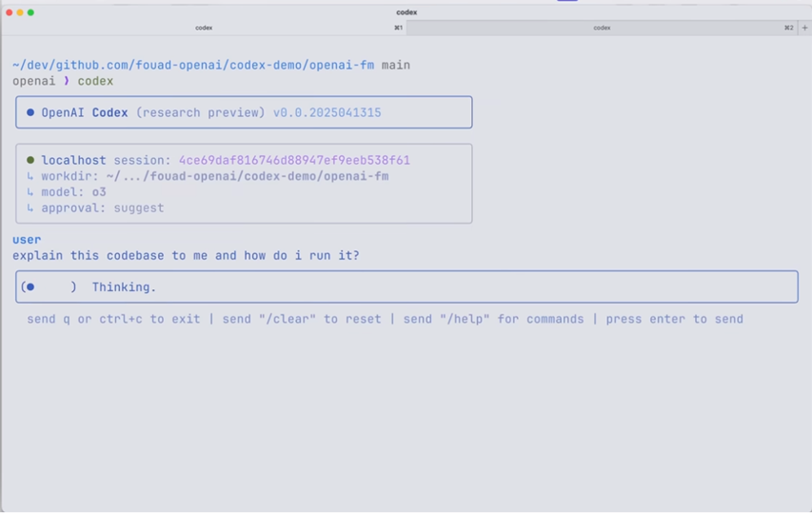This screenshot has width=812, height=513.
Task: Click the blue dot beside OpenAI Codex
Action: click(x=30, y=112)
